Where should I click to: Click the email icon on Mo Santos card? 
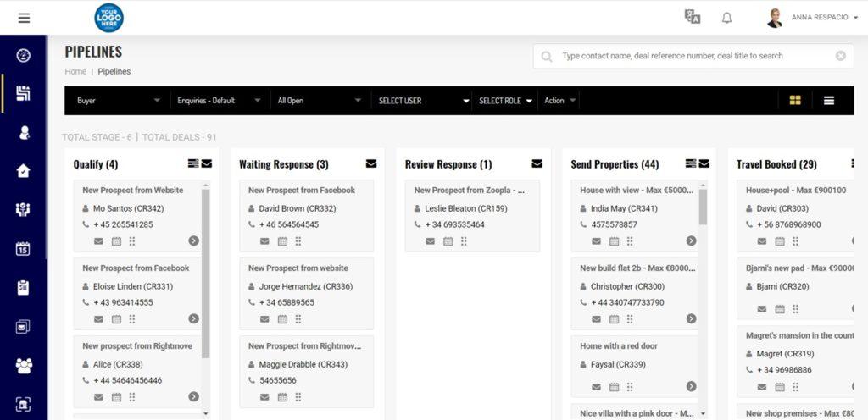(98, 241)
